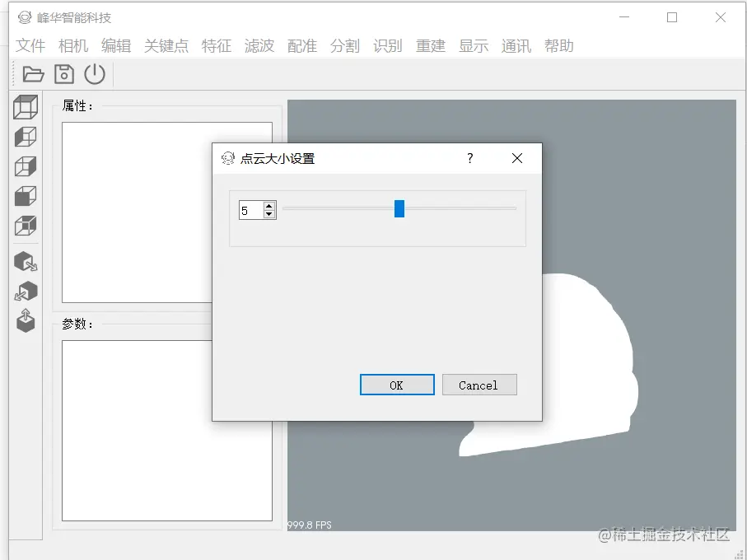
Task: Select cube view with shaded left face
Action: (26, 137)
